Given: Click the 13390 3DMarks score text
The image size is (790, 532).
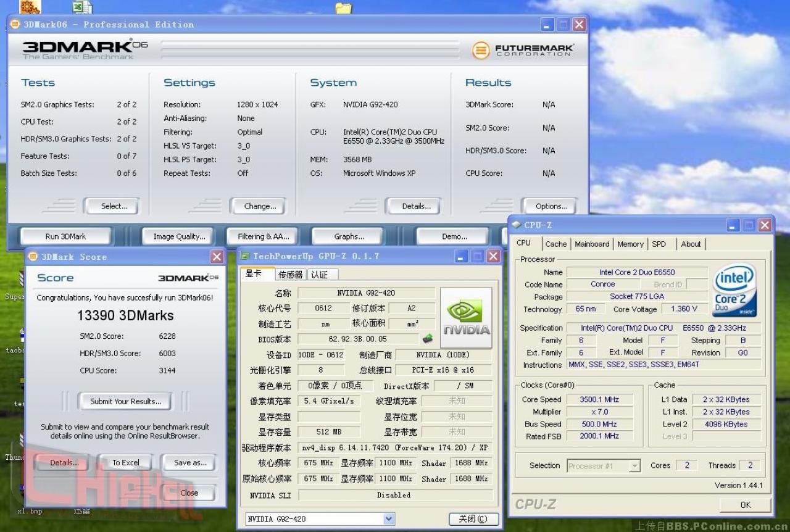Looking at the screenshot, I should point(125,315).
